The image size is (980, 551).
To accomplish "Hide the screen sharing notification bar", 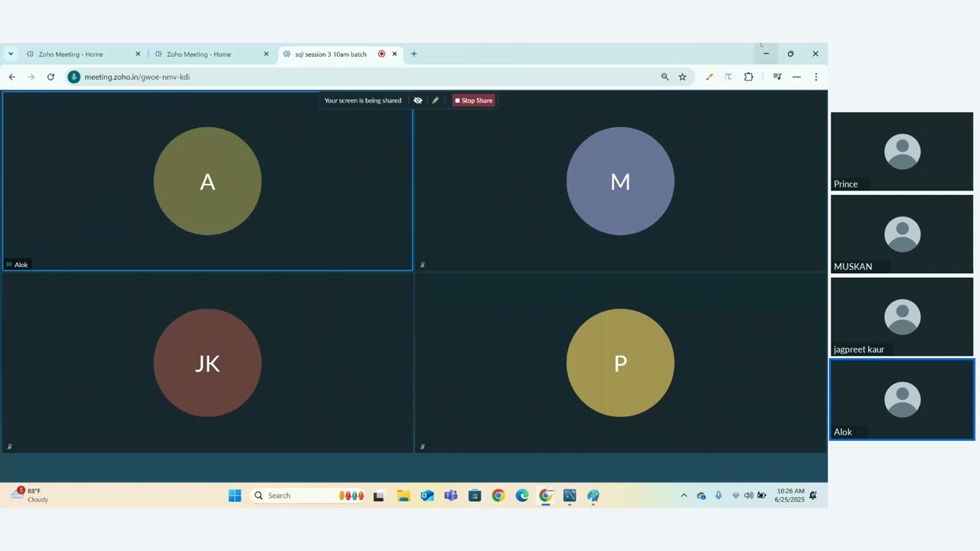I will pyautogui.click(x=417, y=100).
